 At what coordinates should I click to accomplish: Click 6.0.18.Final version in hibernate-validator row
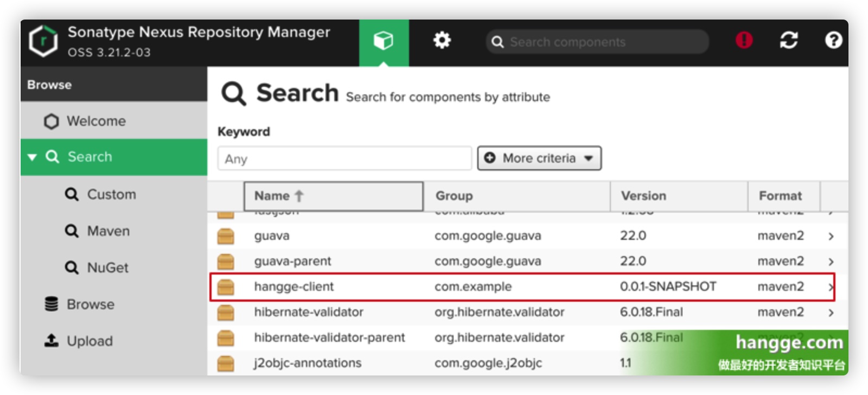point(651,313)
